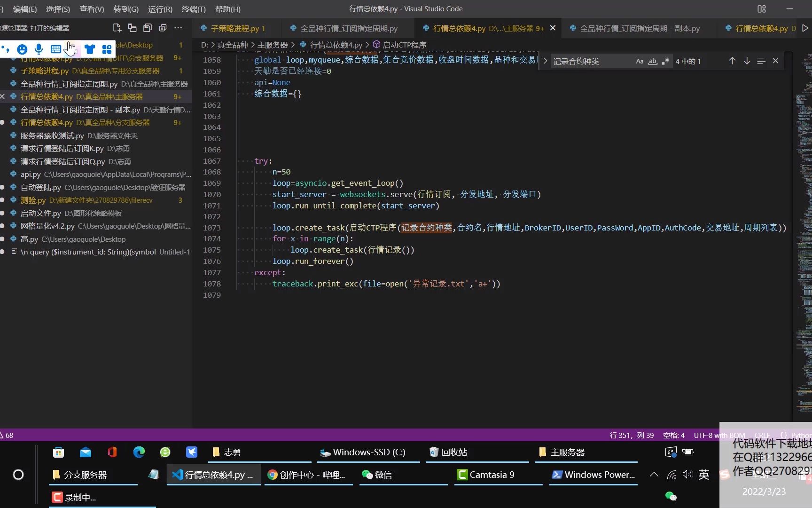The image size is (812, 508).
Task: Toggle find in selection in the find widget
Action: tap(761, 61)
